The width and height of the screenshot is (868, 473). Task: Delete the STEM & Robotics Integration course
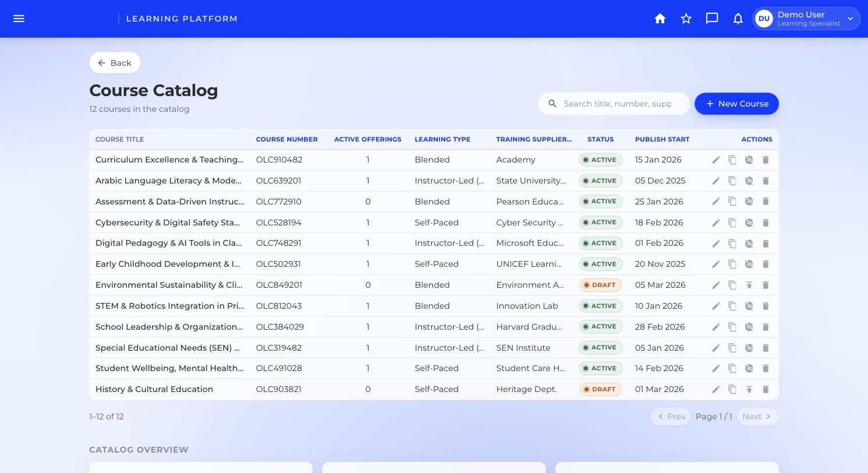click(x=766, y=306)
